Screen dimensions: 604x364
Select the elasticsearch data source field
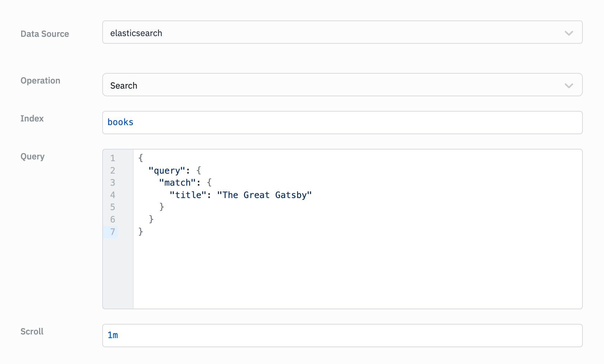(x=329, y=32)
